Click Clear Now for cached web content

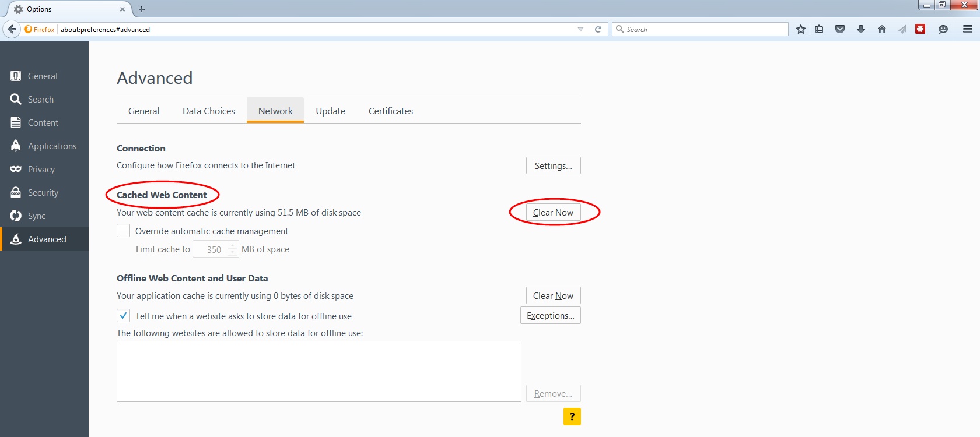[x=553, y=213]
